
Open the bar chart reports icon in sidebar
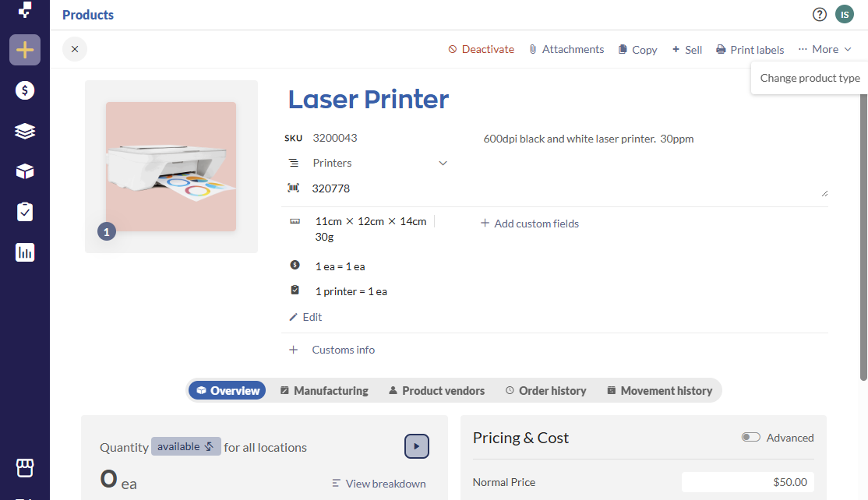25,252
